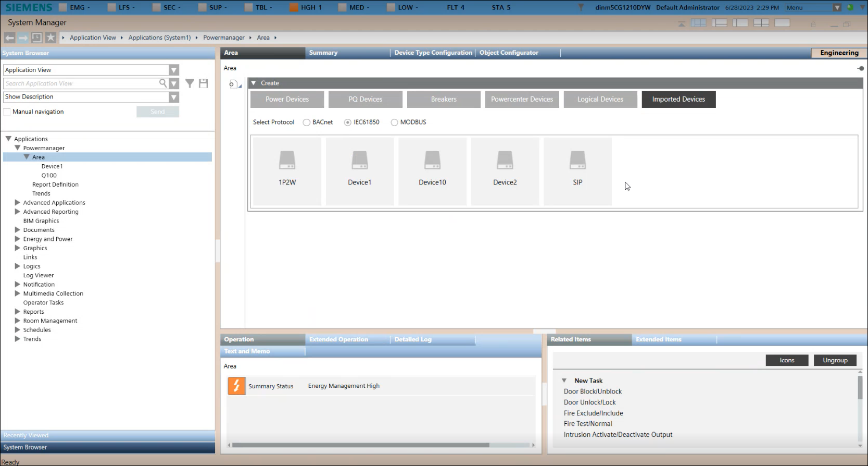Click the save search floppy disk icon

(204, 83)
